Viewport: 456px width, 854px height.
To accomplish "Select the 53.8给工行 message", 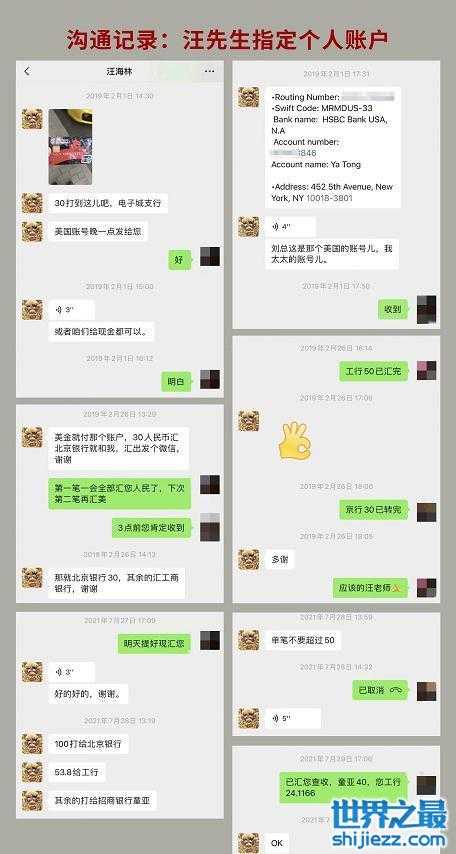I will (x=77, y=772).
